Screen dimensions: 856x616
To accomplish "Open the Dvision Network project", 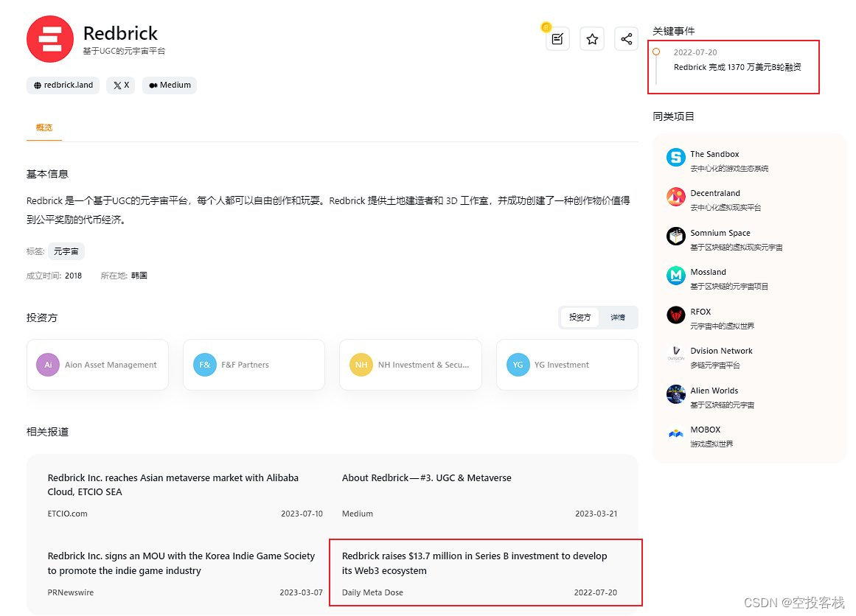I will 721,351.
